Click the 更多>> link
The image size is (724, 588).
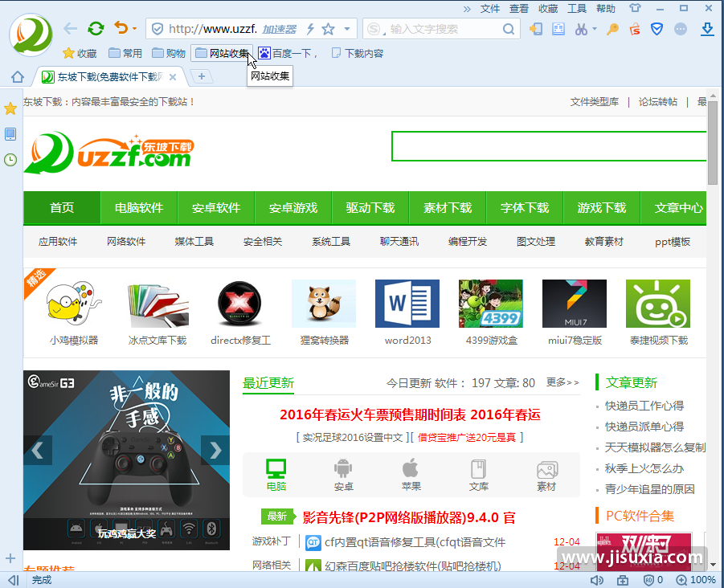[562, 382]
